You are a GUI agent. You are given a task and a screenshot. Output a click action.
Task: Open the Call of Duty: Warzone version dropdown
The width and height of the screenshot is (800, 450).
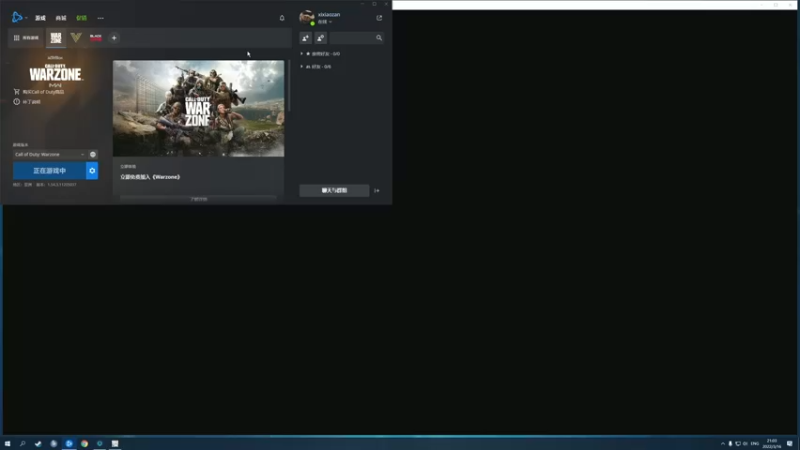(x=49, y=154)
